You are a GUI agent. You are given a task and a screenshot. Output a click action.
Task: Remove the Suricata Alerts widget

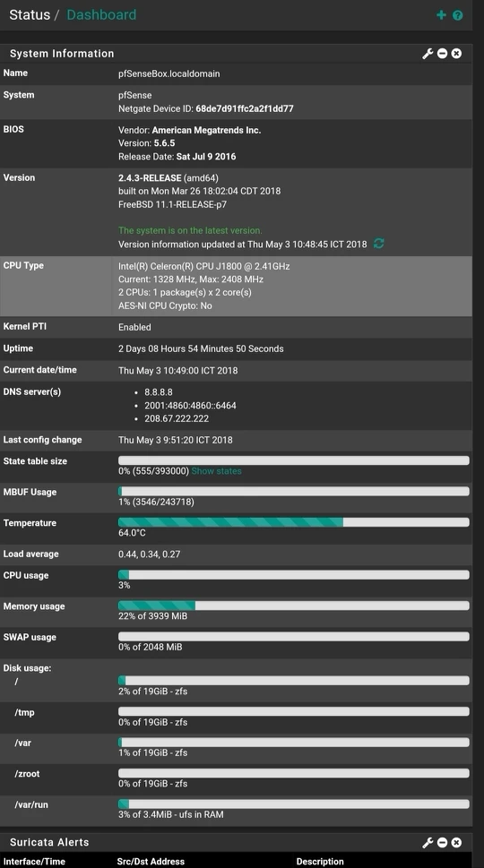456,843
